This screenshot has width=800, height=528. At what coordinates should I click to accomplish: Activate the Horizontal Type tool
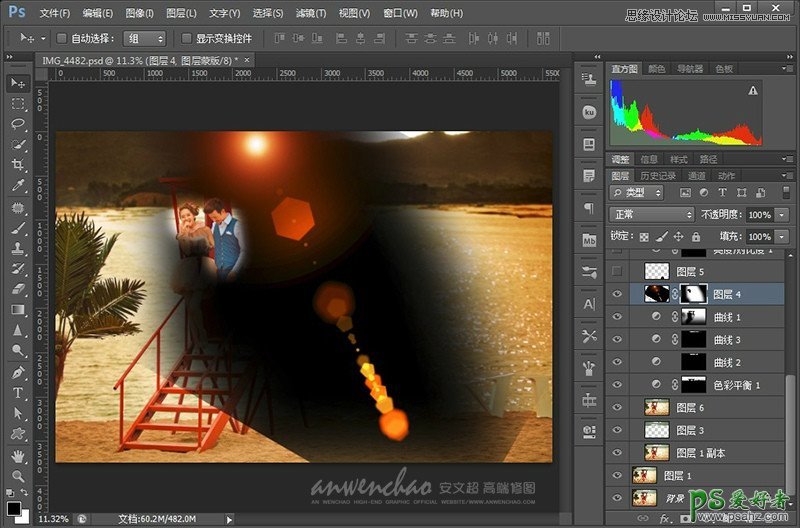[18, 393]
